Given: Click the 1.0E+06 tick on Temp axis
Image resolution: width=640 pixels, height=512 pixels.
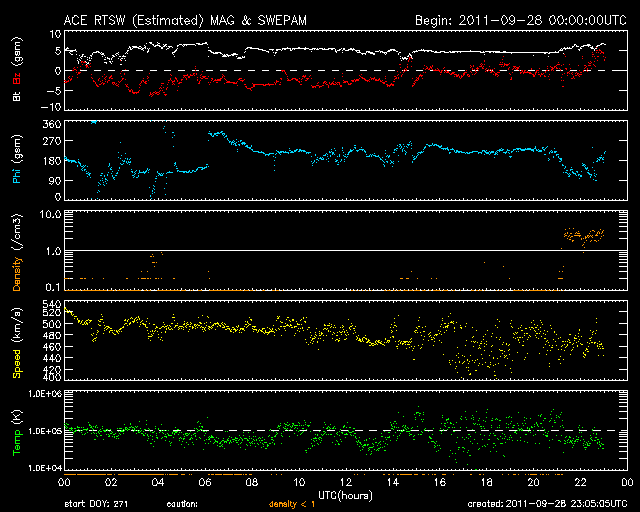Looking at the screenshot, I should point(40,394).
